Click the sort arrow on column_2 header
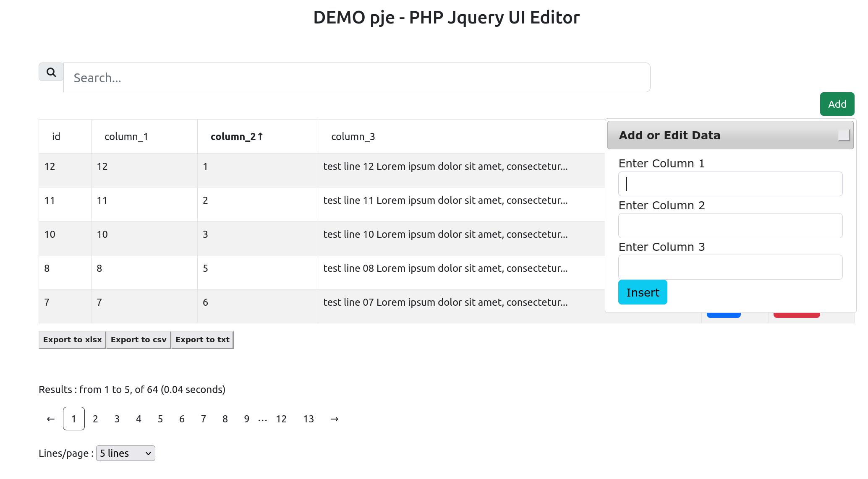 261,136
